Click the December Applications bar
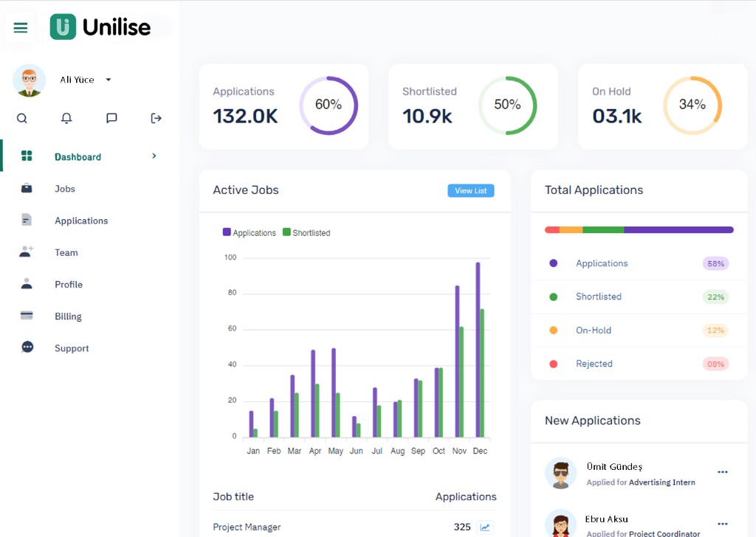756x537 pixels. (x=478, y=350)
